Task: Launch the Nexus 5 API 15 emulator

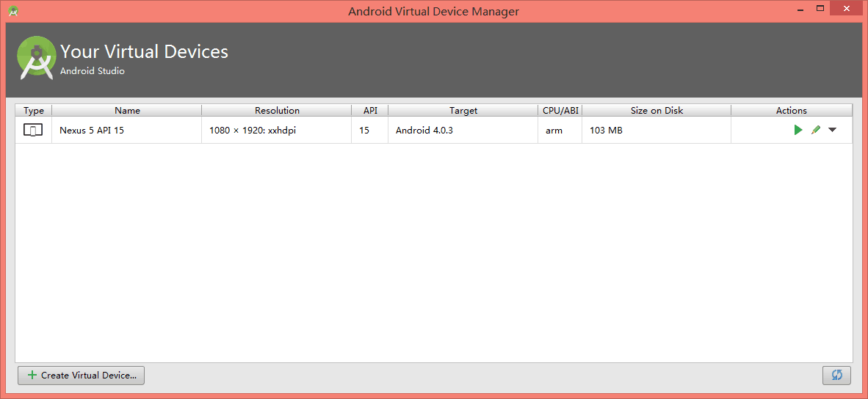Action: tap(798, 130)
